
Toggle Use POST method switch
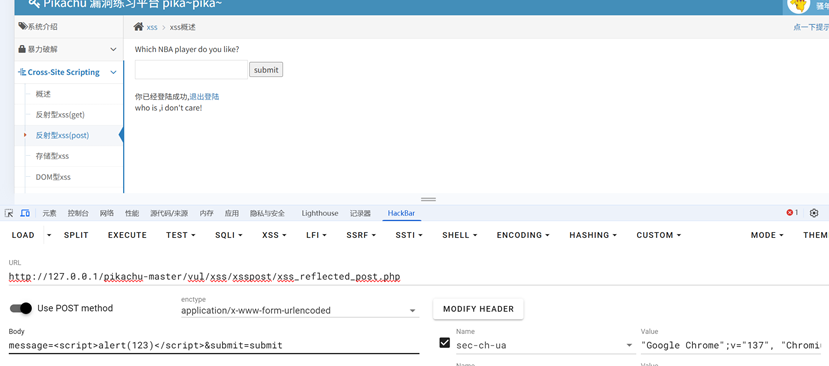(21, 308)
